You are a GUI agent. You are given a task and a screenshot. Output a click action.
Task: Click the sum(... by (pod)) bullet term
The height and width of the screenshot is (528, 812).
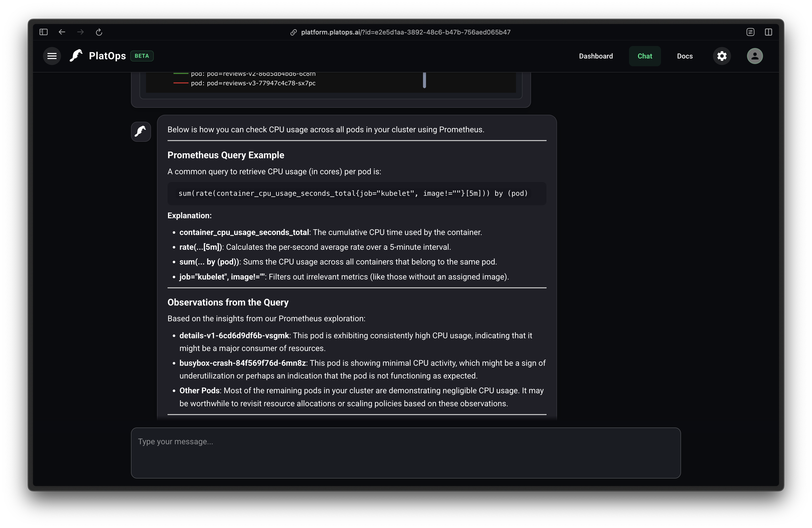point(209,262)
